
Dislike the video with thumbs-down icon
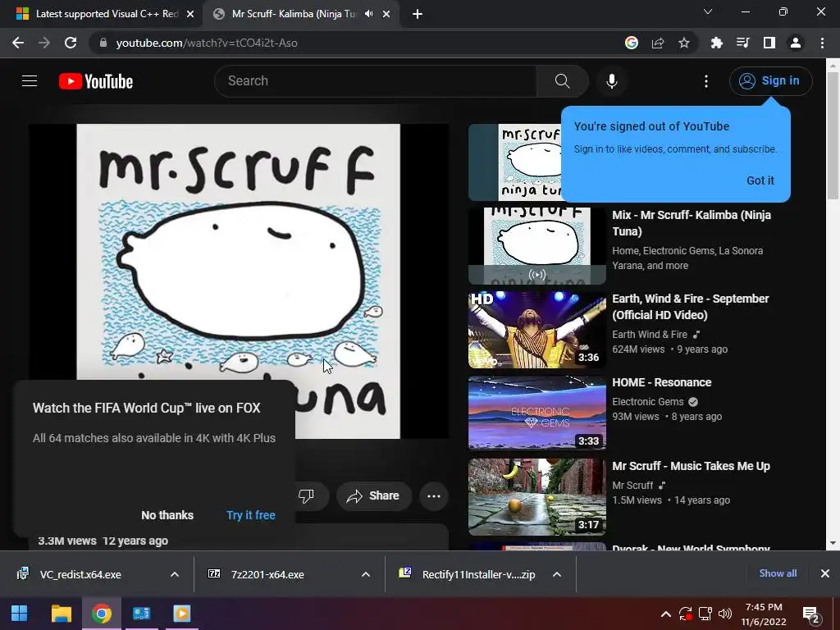[306, 496]
